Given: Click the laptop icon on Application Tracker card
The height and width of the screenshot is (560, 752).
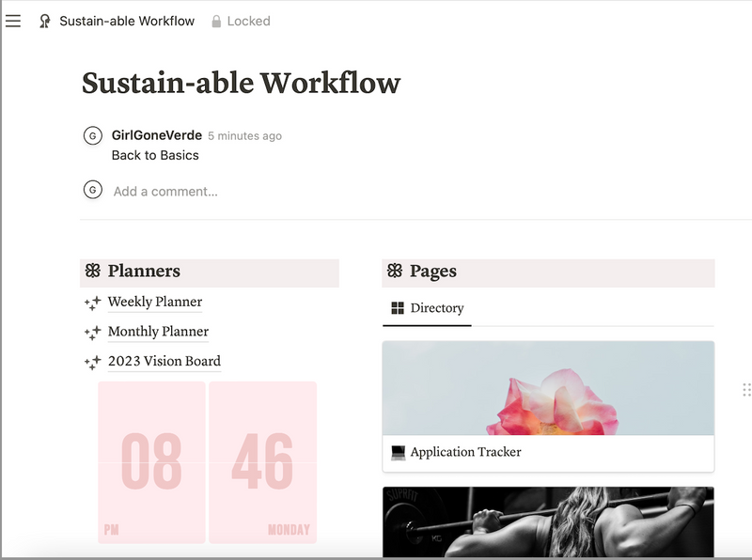Looking at the screenshot, I should tap(398, 453).
